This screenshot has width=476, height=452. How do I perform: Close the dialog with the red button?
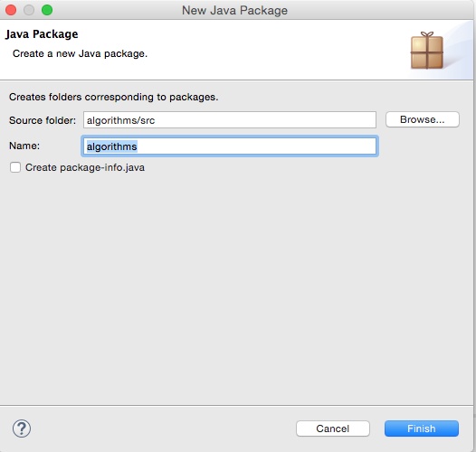point(11,10)
